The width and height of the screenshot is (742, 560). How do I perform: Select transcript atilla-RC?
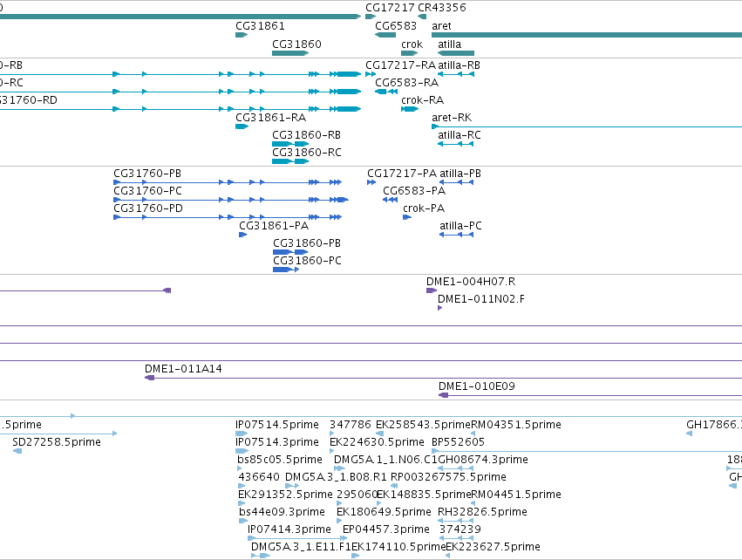tap(459, 135)
